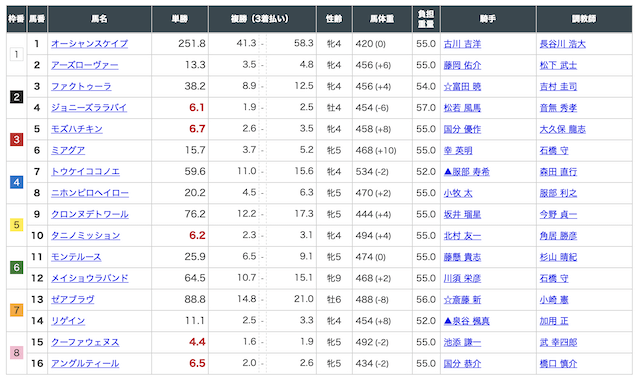640x381 pixels.
Task: Open horse アーズローヴァー
Action: 85,65
